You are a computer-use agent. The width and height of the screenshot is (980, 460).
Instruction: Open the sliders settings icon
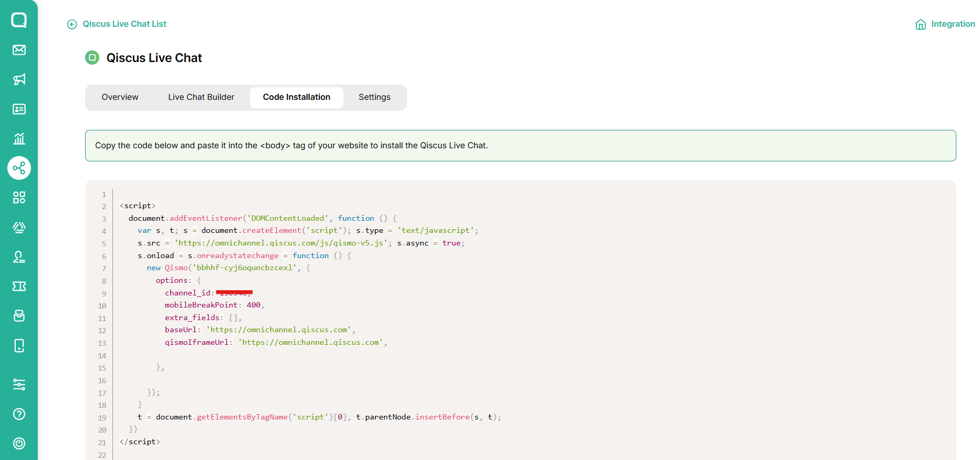[19, 385]
